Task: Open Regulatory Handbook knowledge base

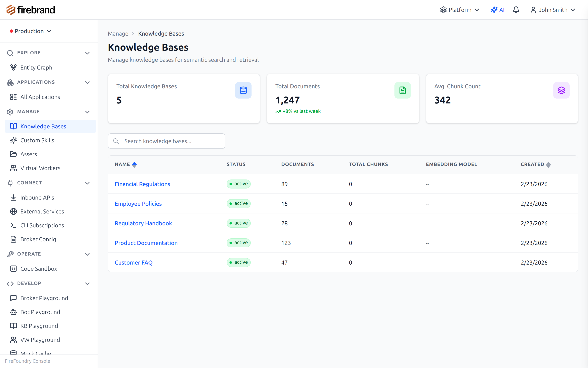Action: [x=143, y=223]
